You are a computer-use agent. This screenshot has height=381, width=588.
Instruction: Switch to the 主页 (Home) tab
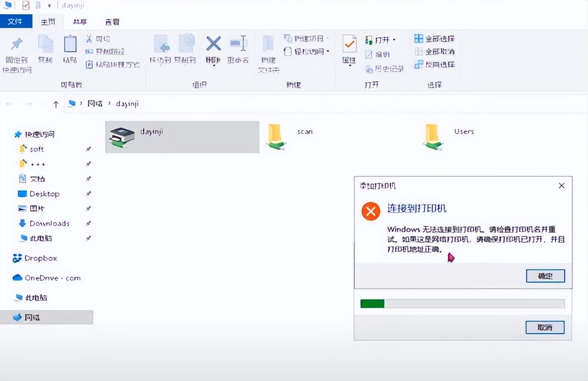click(48, 22)
